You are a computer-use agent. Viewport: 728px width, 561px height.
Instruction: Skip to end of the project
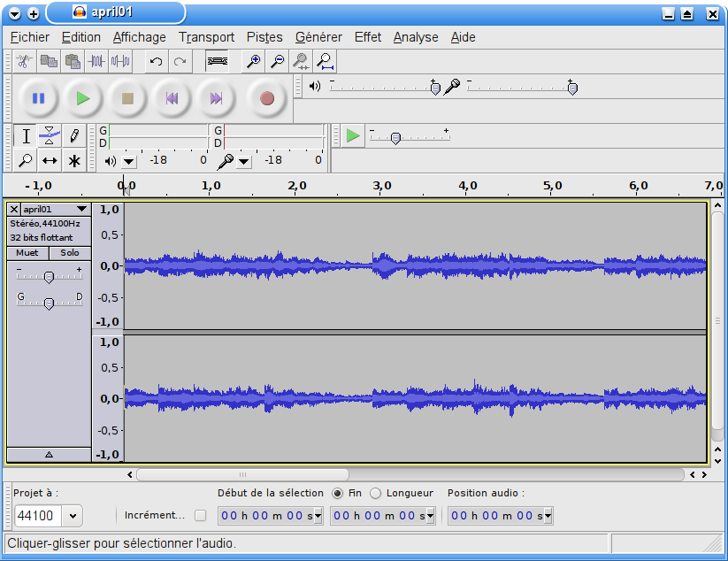217,98
